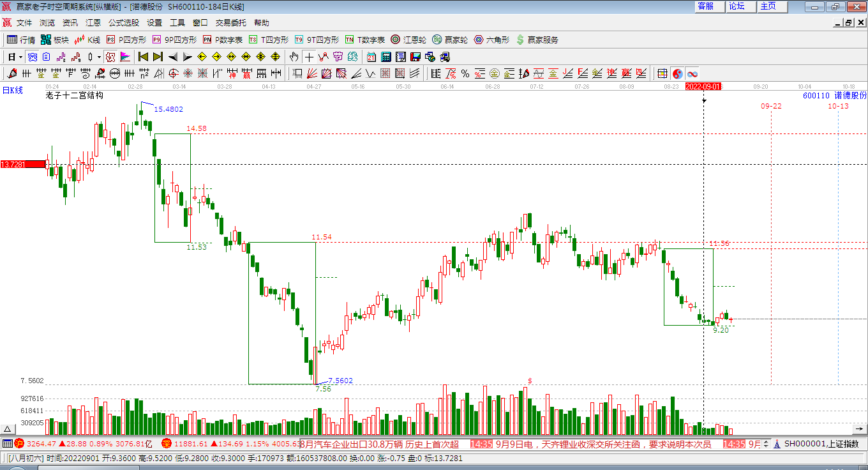Open the P四方形 tool

coord(126,40)
